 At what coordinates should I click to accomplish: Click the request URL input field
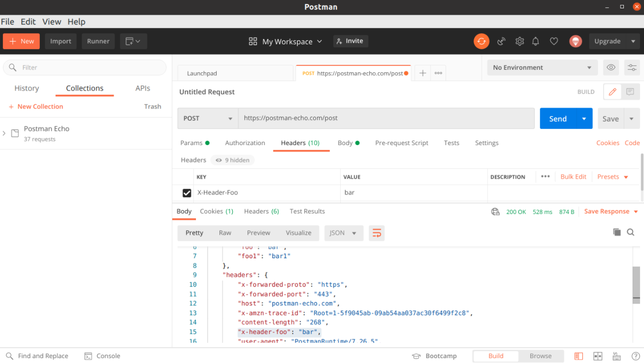(386, 119)
